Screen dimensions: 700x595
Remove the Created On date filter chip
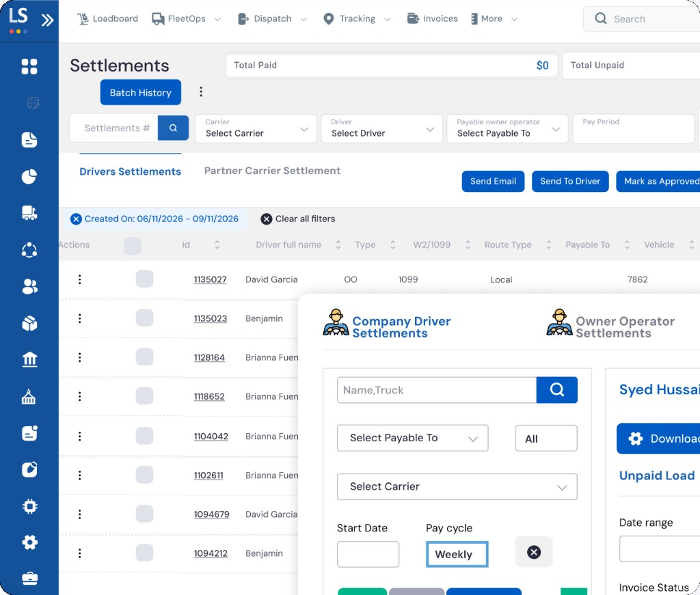[x=76, y=219]
